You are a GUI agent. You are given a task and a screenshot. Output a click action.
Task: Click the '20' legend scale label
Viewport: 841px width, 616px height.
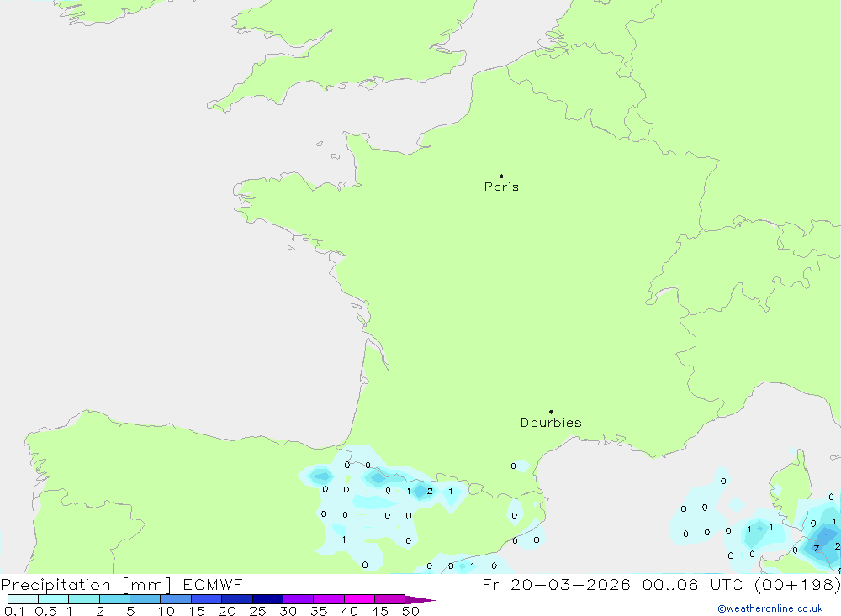[x=227, y=611]
